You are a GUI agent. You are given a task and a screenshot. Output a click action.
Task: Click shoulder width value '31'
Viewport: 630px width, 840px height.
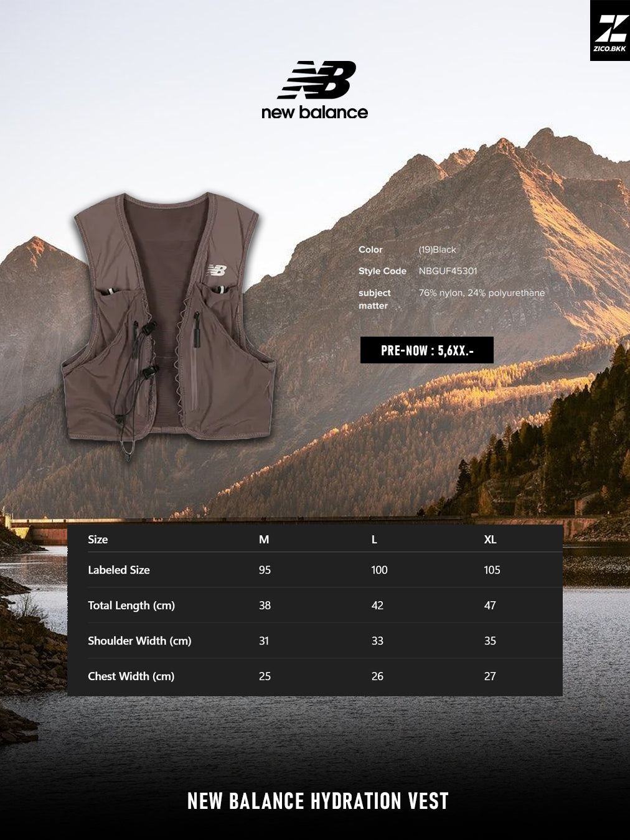[264, 641]
